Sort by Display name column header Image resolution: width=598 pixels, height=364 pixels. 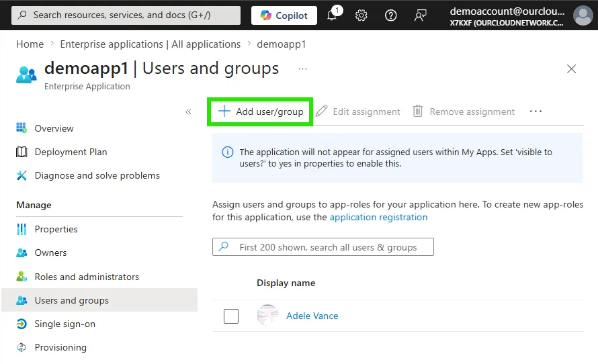pos(286,283)
